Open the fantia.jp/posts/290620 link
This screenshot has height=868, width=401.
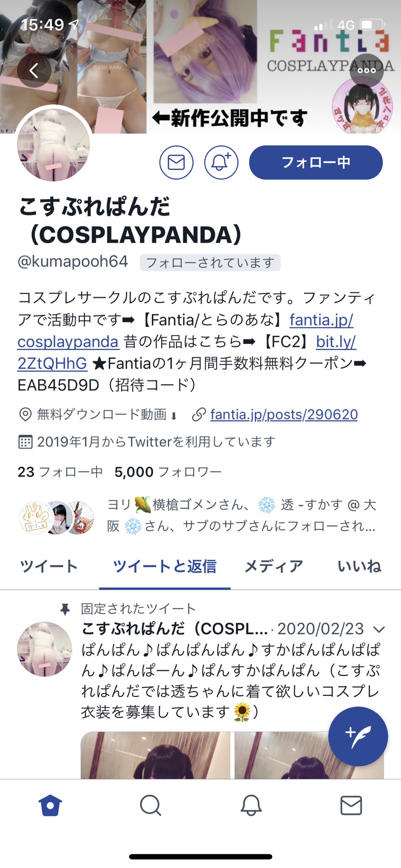[284, 415]
